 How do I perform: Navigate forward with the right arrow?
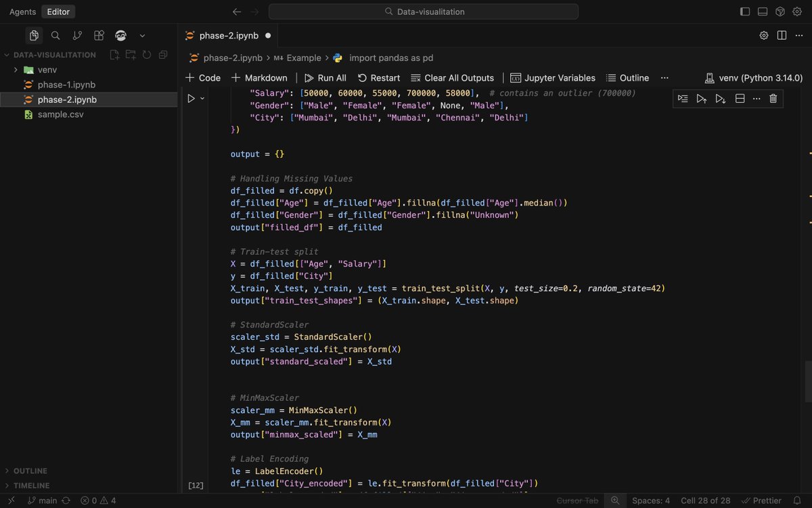click(254, 12)
